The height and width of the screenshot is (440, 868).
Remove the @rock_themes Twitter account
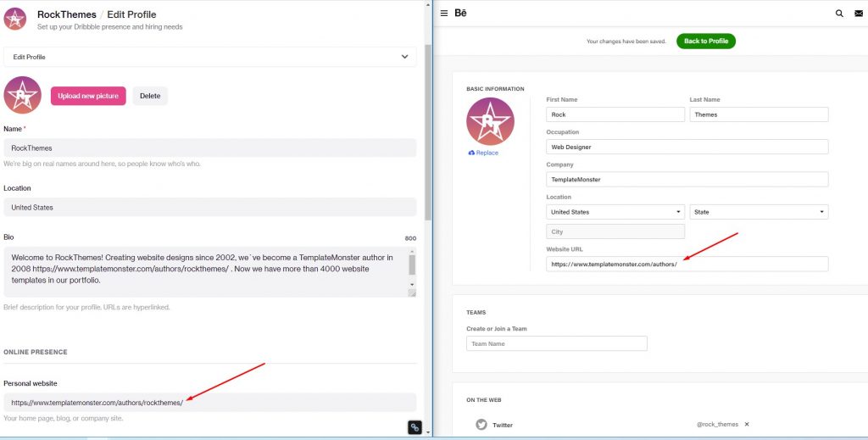click(747, 424)
